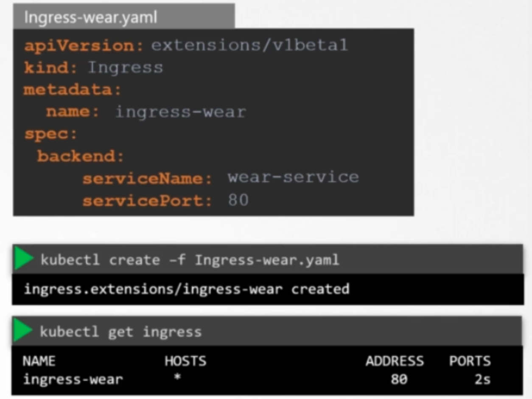The width and height of the screenshot is (532, 399).
Task: Click the green arrow beside kubectl get ingress
Action: (x=23, y=331)
